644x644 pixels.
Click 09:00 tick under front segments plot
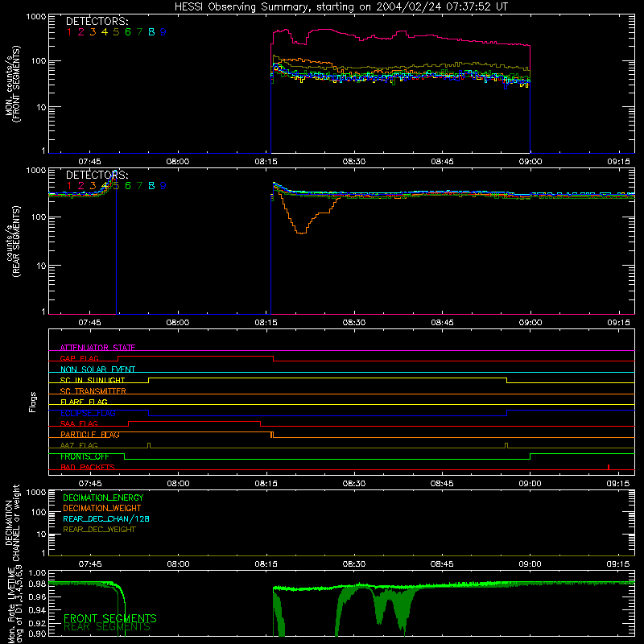530,162
